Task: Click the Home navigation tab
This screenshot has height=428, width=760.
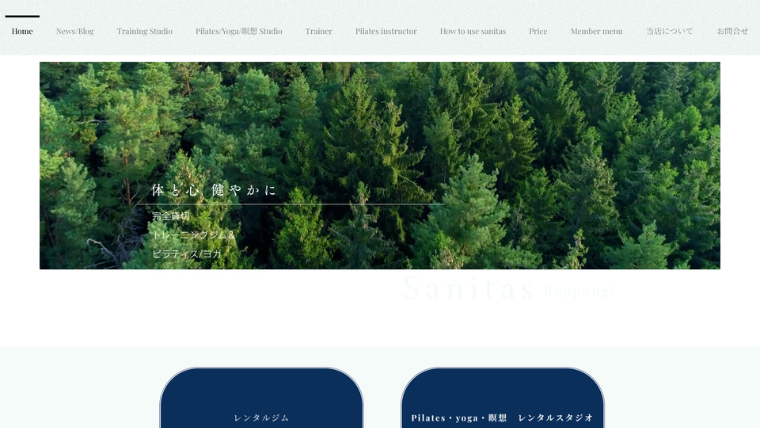Action: (22, 31)
